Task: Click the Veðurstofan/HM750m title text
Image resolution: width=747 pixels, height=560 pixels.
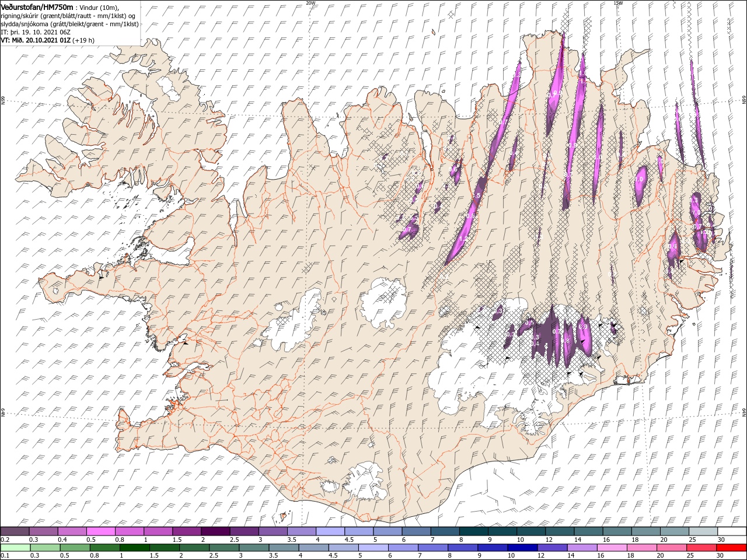Action: click(x=37, y=6)
